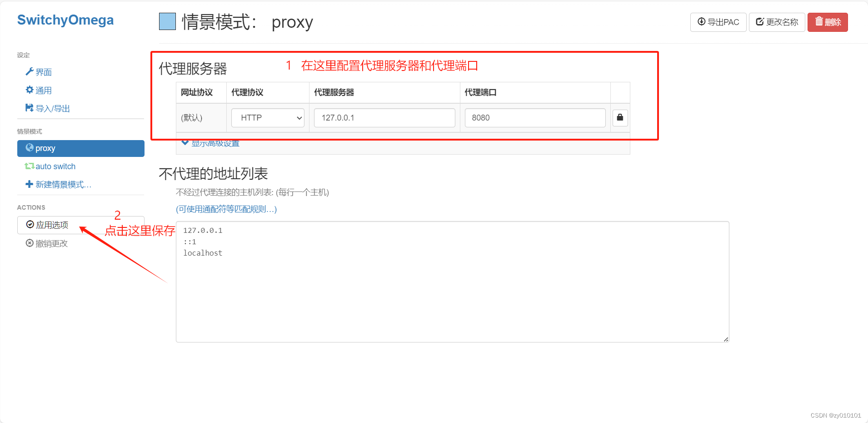Expand 显示高级设置 advanced settings

210,143
